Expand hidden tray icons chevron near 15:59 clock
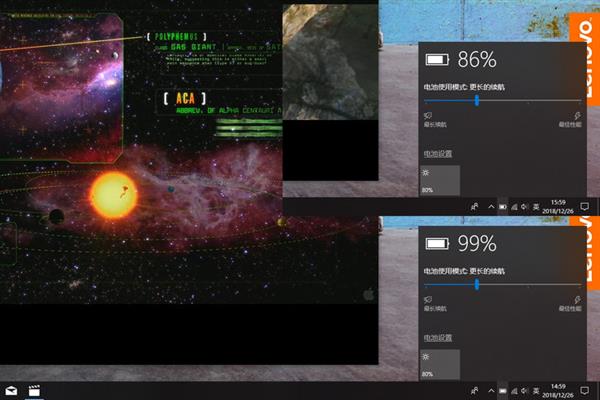 tap(491, 207)
